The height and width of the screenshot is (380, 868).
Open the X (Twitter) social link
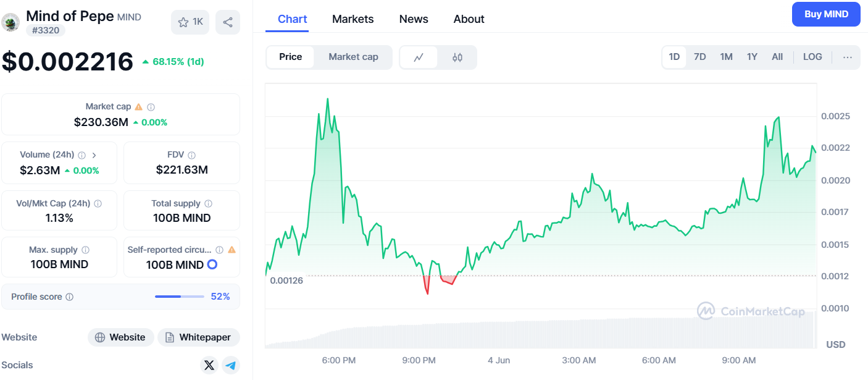(x=209, y=365)
